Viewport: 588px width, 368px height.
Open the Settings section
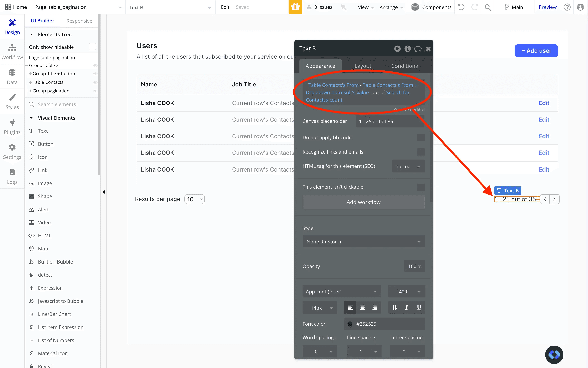[12, 152]
